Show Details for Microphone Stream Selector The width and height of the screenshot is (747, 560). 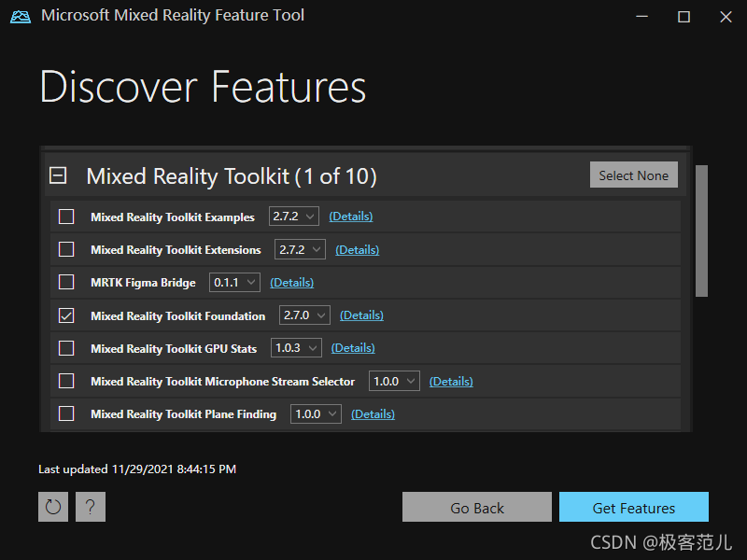coord(451,381)
